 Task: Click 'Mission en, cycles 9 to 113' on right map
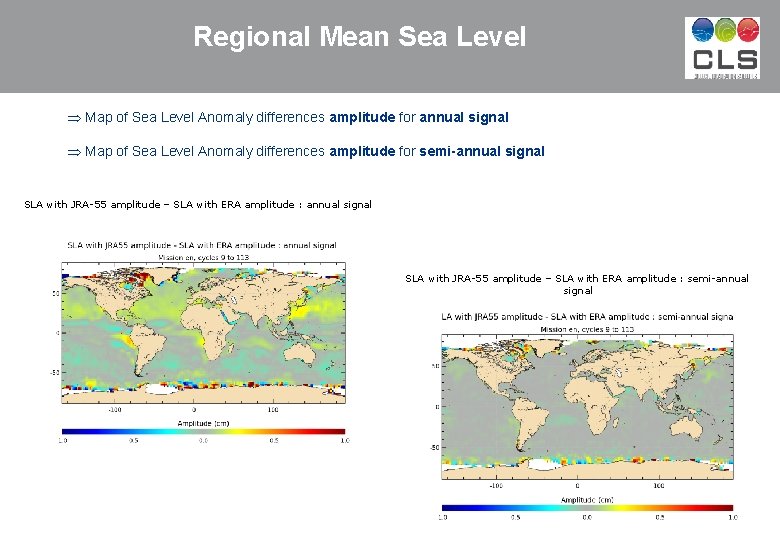tap(587, 329)
